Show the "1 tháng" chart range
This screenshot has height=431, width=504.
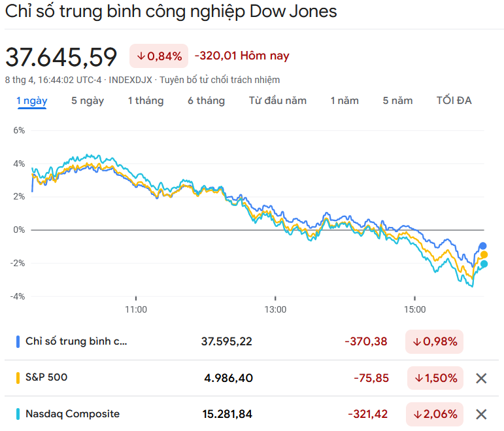146,101
